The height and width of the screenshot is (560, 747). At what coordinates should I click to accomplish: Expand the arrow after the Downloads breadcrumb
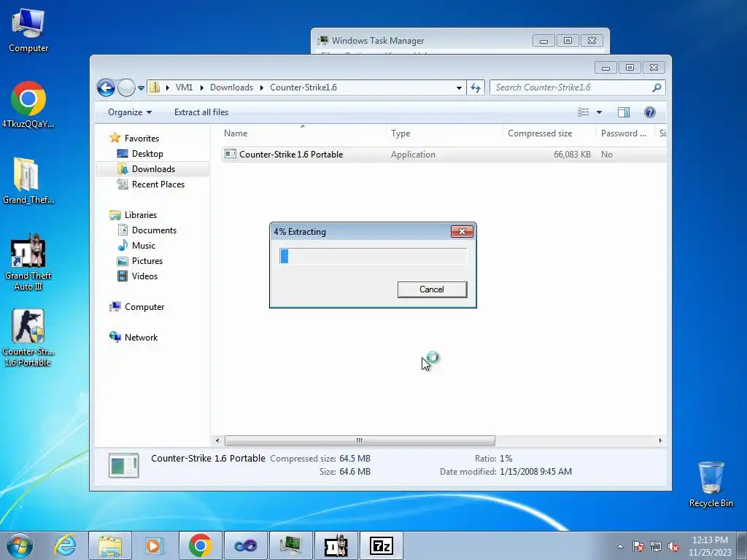pyautogui.click(x=262, y=87)
